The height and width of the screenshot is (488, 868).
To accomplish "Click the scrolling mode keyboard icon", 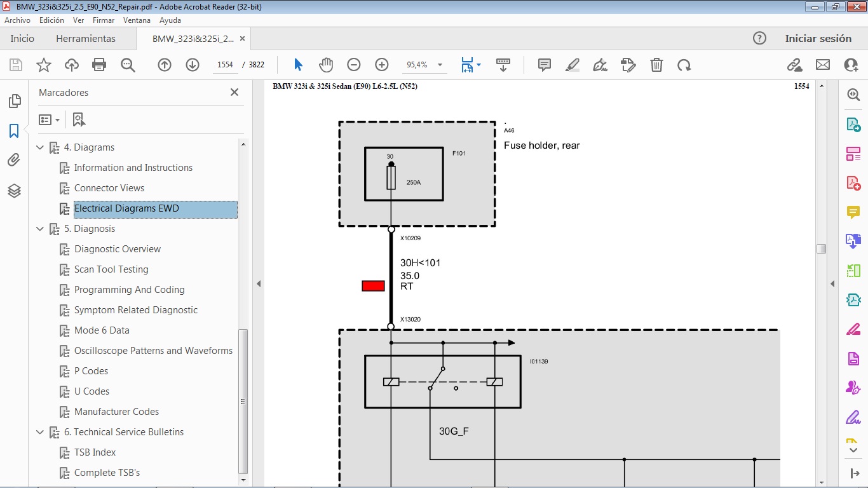I will (503, 65).
